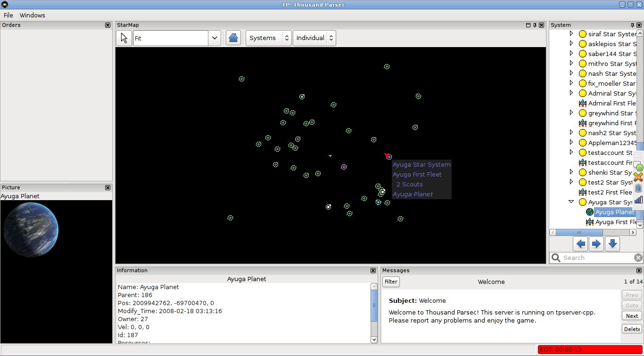This screenshot has height=356, width=644.
Task: Pin the StarMap panel
Action: [x=535, y=25]
